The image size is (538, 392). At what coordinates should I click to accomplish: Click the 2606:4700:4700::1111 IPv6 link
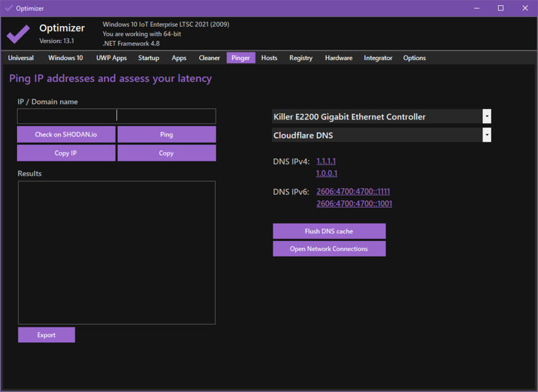click(x=353, y=191)
